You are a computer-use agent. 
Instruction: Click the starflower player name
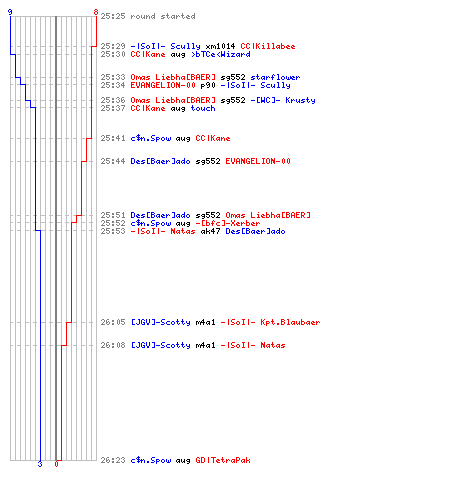[275, 77]
